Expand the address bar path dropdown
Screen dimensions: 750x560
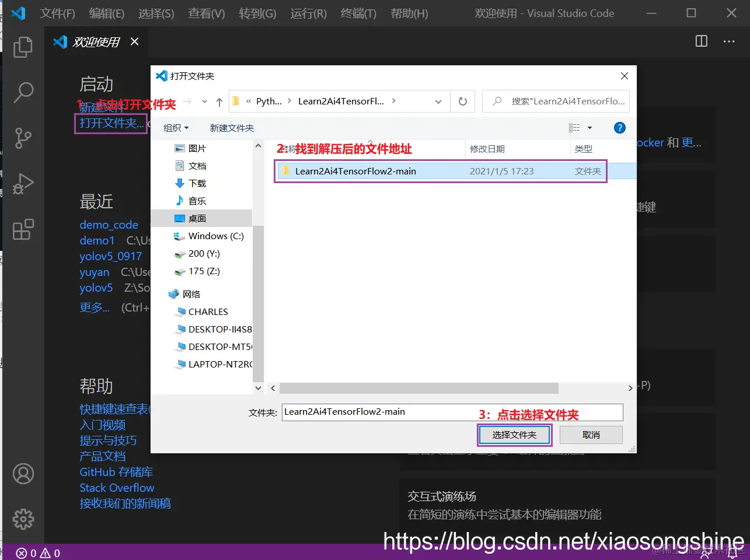click(438, 101)
